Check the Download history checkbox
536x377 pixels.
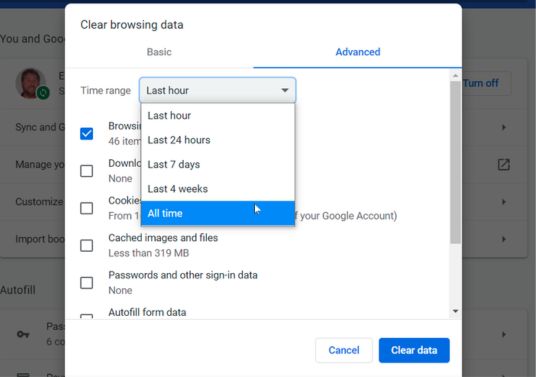click(x=86, y=171)
